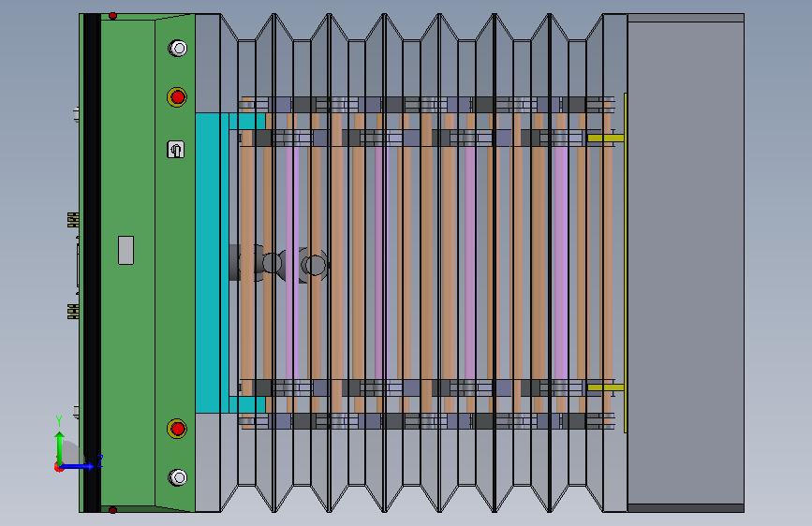
Task: Select the large gray box on the right
Action: (686, 262)
